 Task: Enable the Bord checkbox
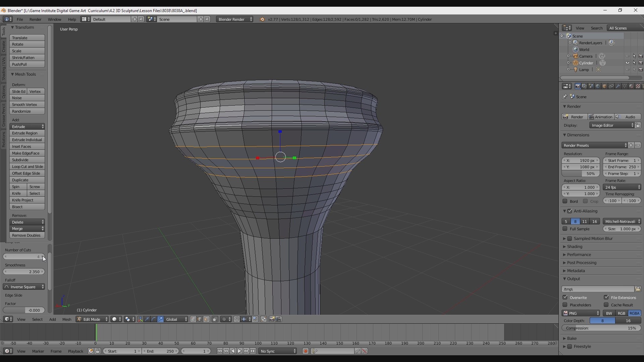565,201
